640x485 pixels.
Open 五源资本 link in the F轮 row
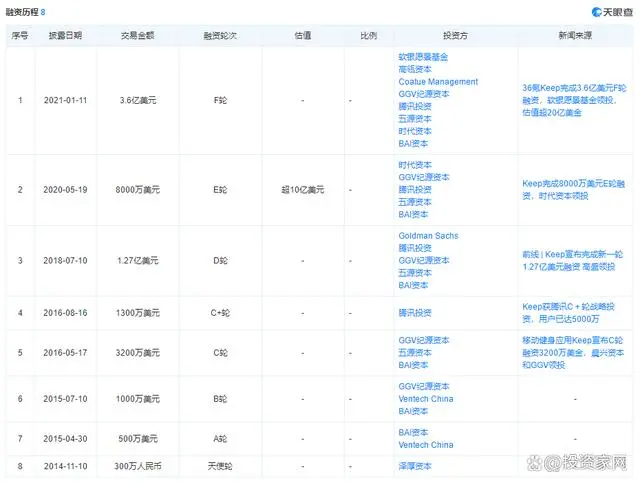point(415,119)
